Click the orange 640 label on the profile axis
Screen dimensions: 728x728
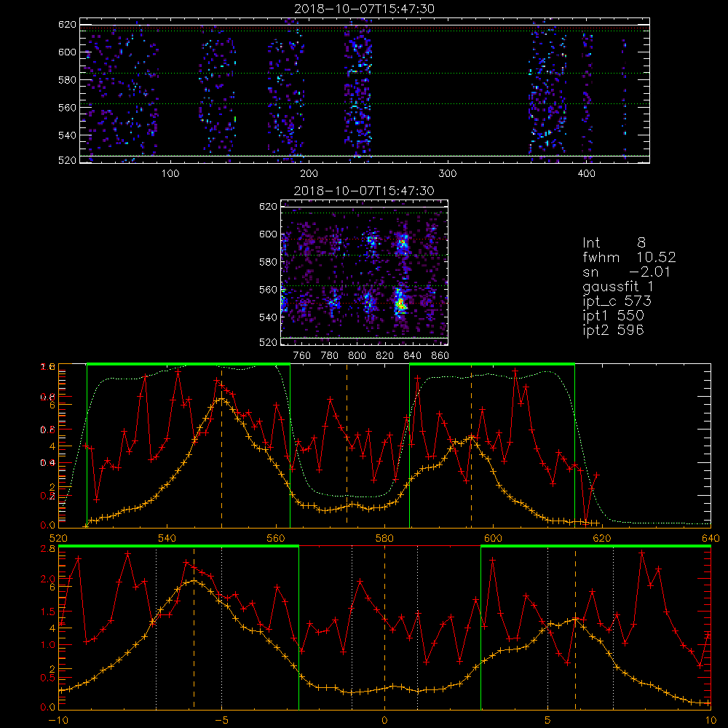[711, 538]
